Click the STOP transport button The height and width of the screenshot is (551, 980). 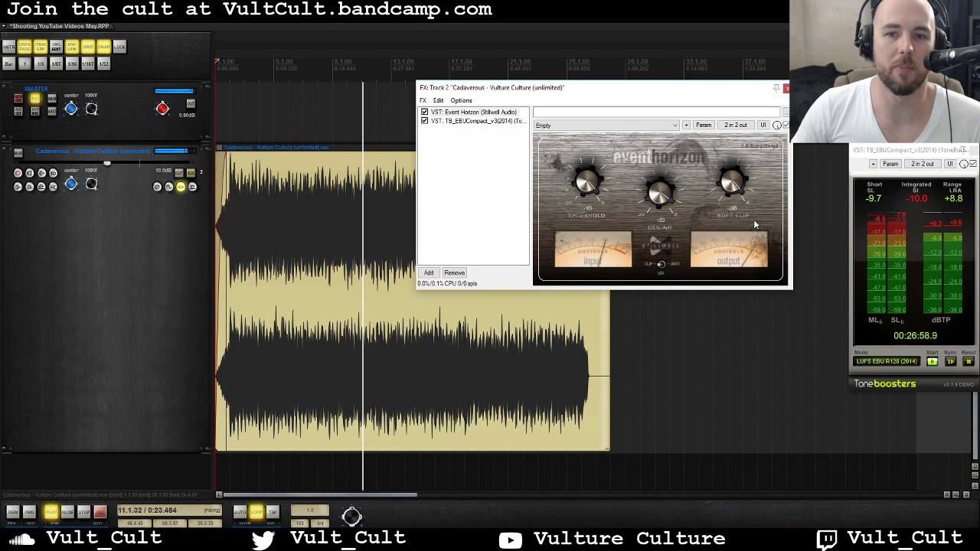[x=83, y=512]
